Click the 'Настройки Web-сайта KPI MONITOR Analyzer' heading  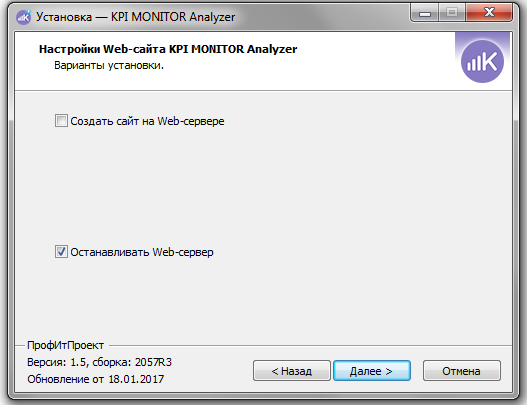(168, 49)
